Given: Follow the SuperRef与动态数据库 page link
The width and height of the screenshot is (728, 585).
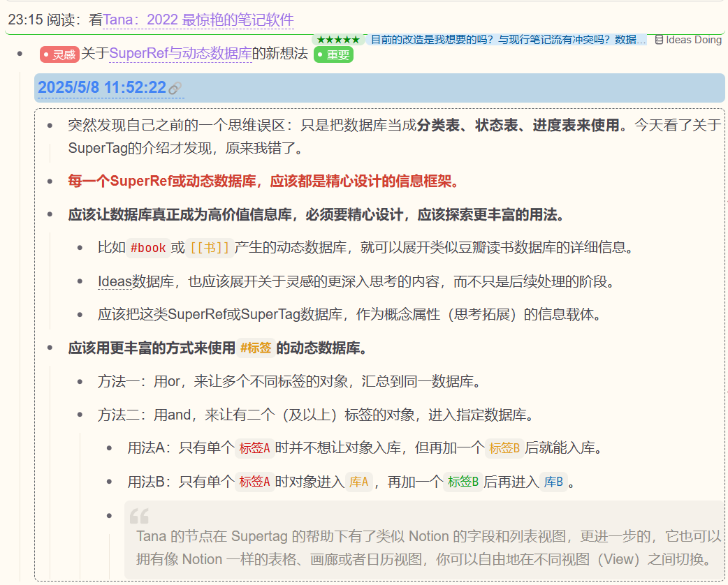Looking at the screenshot, I should (x=180, y=53).
